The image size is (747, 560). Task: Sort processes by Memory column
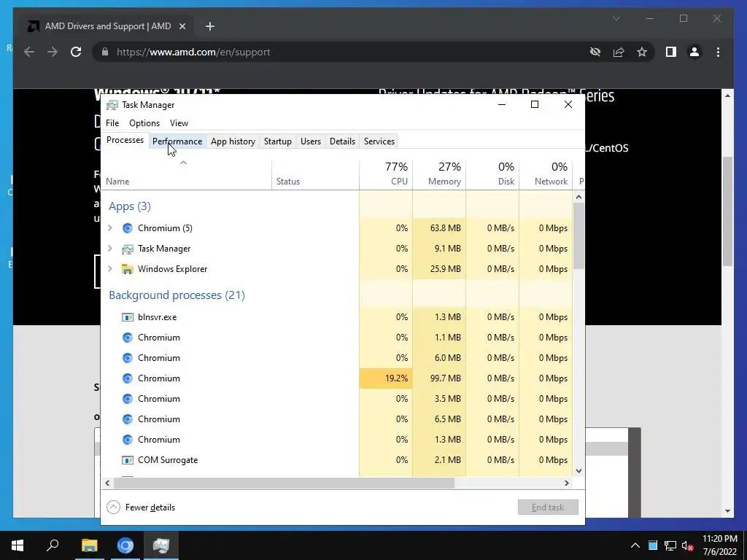(x=439, y=175)
